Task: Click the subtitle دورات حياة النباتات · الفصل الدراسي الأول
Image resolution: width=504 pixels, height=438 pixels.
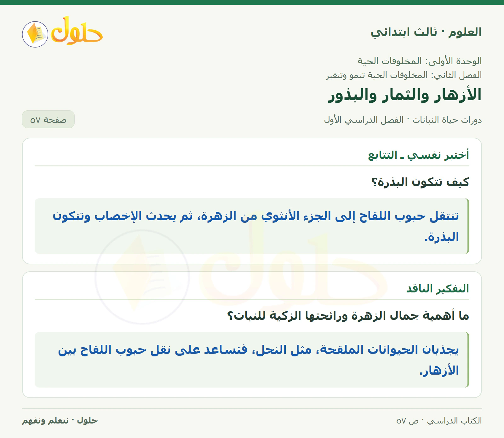Action: pyautogui.click(x=403, y=120)
